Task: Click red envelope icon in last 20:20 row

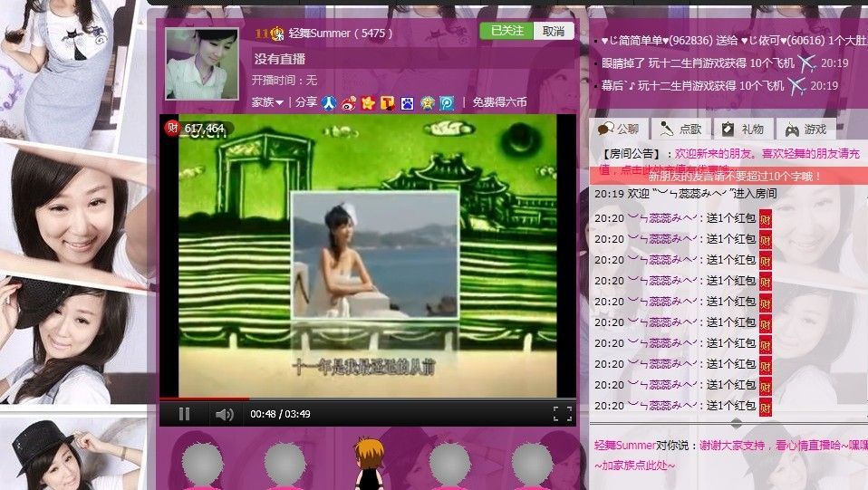Action: point(765,407)
